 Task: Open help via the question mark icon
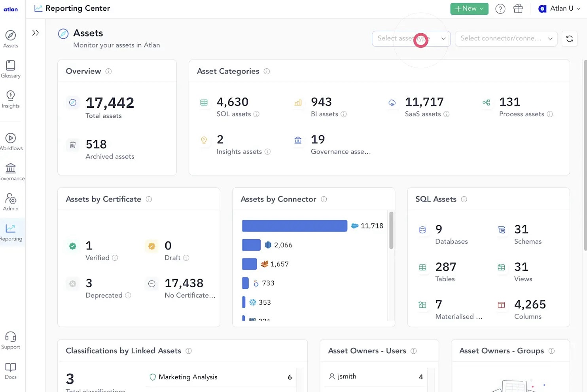click(x=500, y=8)
